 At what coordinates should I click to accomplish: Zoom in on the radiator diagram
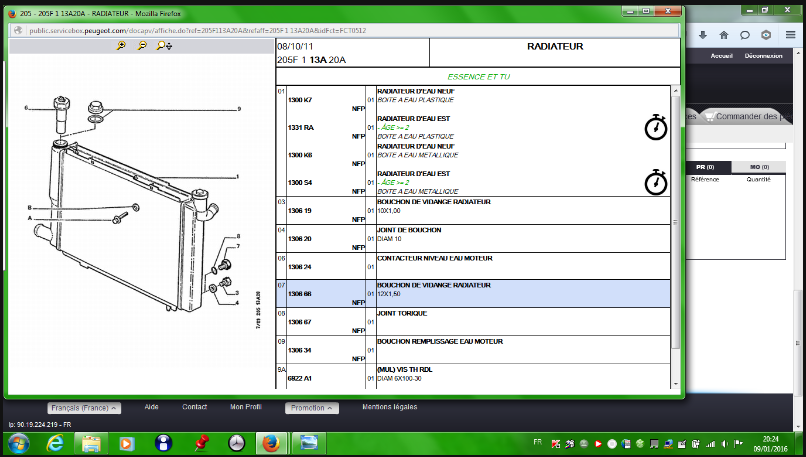(121, 46)
